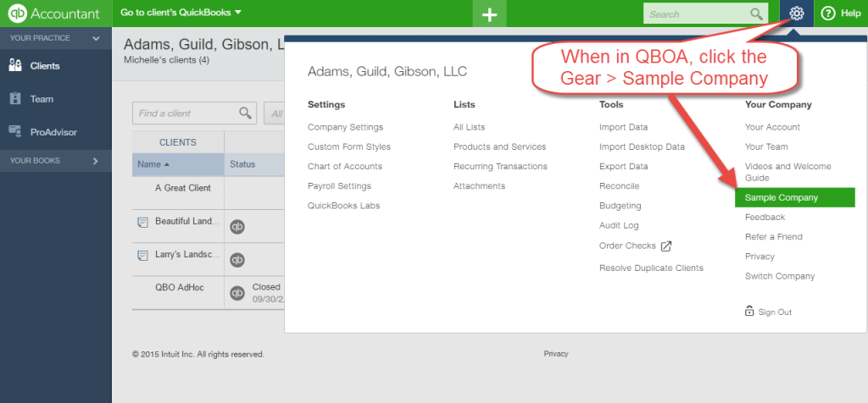Click the QB status icon for QBO AdHoc
The height and width of the screenshot is (403, 868).
237,293
